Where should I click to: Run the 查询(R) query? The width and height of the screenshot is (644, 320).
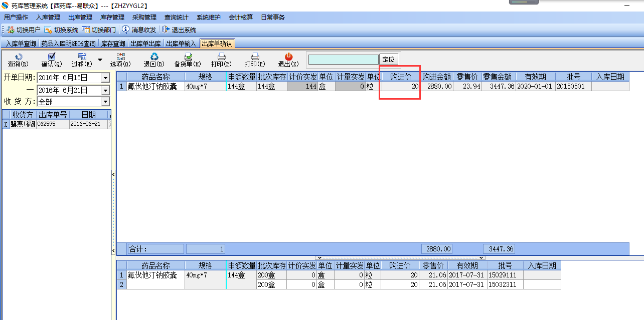coord(18,61)
